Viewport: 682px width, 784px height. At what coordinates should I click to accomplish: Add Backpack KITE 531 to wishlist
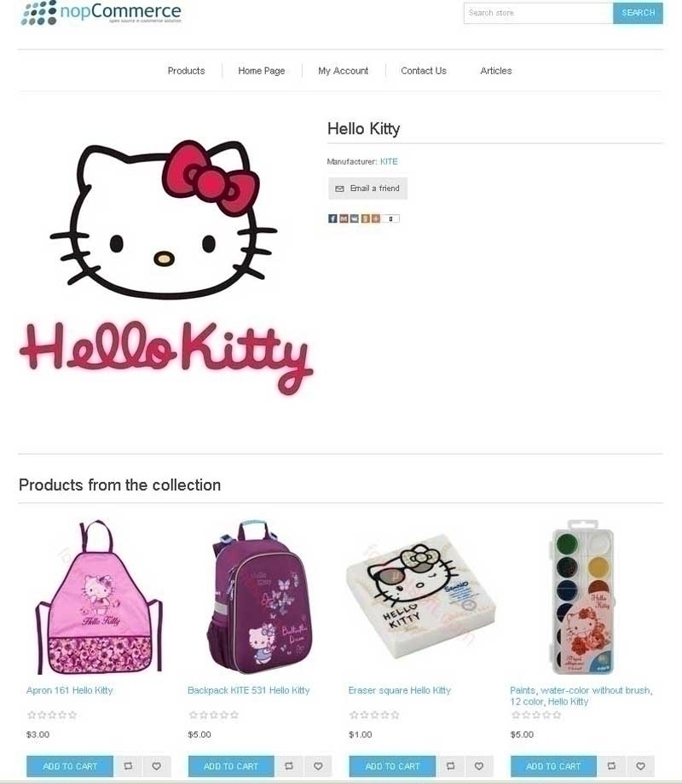pos(318,765)
